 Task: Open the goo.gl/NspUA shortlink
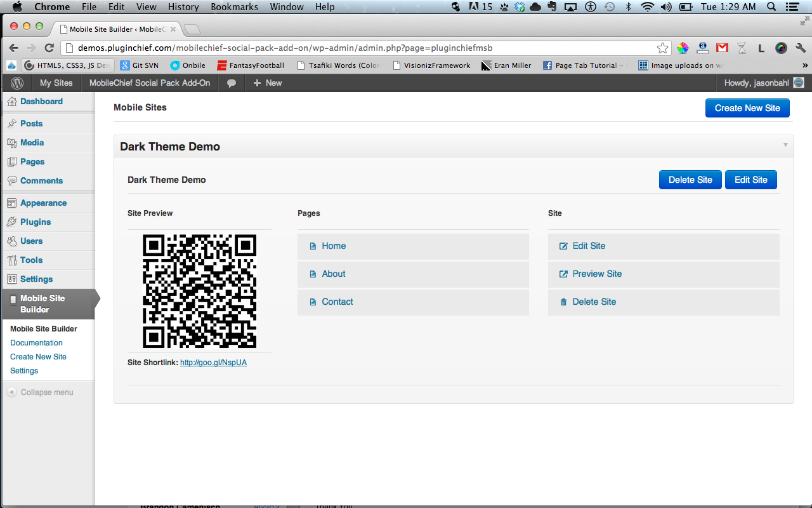(213, 363)
